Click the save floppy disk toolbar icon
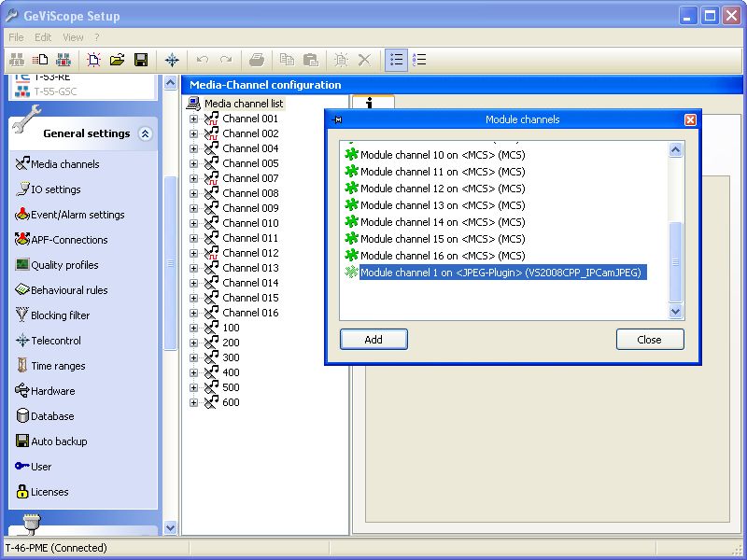This screenshot has width=747, height=560. (x=141, y=60)
